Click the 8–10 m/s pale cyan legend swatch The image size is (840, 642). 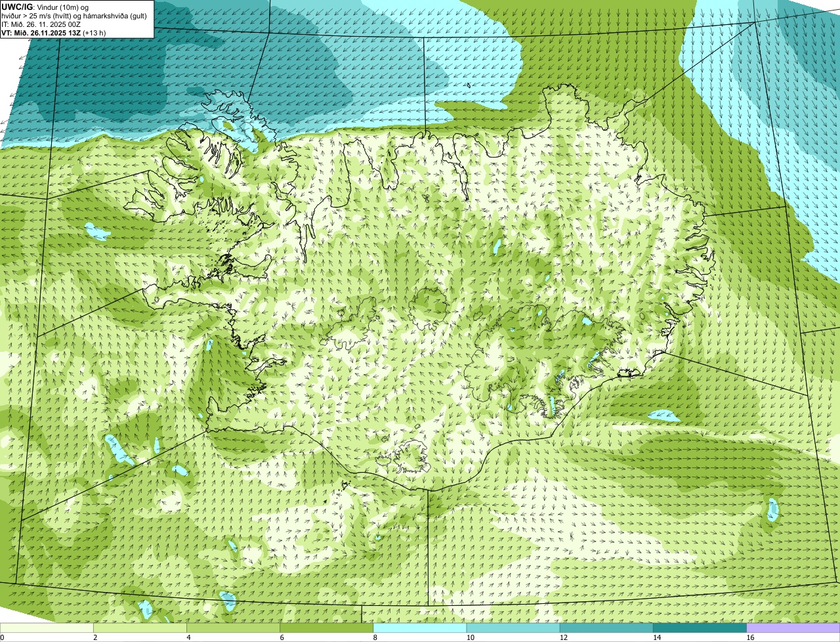point(420,628)
